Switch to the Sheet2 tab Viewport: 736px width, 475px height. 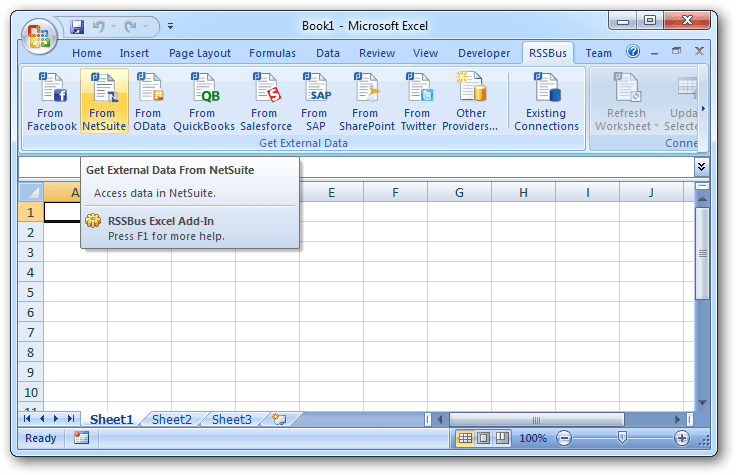pyautogui.click(x=172, y=419)
